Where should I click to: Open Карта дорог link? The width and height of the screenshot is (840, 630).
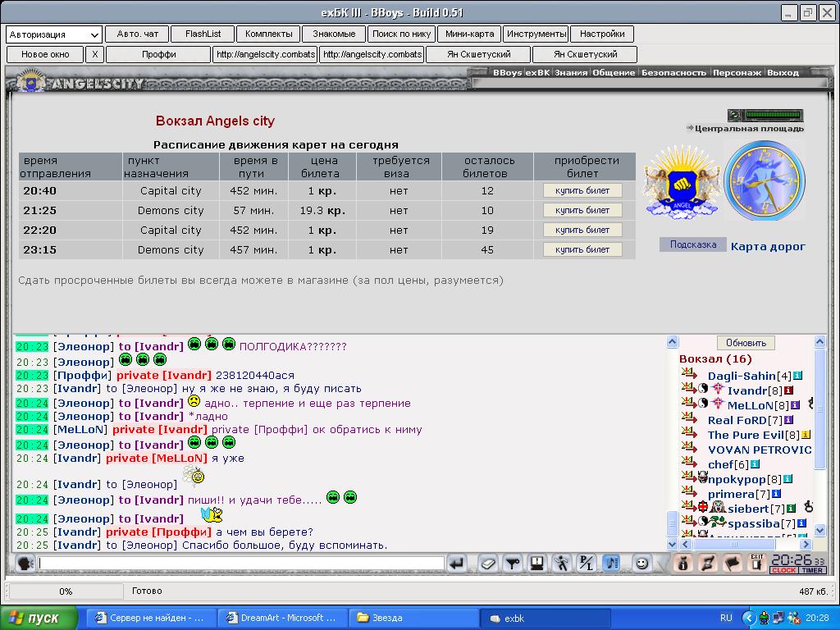pyautogui.click(x=768, y=246)
